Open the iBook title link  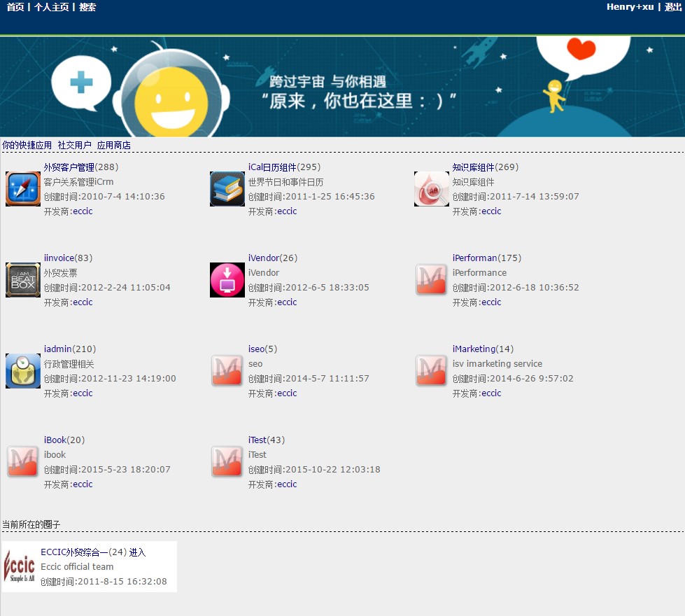(x=55, y=440)
